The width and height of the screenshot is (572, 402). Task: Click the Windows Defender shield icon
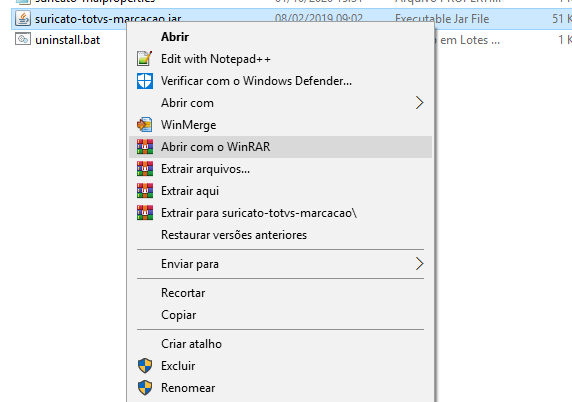click(x=145, y=81)
